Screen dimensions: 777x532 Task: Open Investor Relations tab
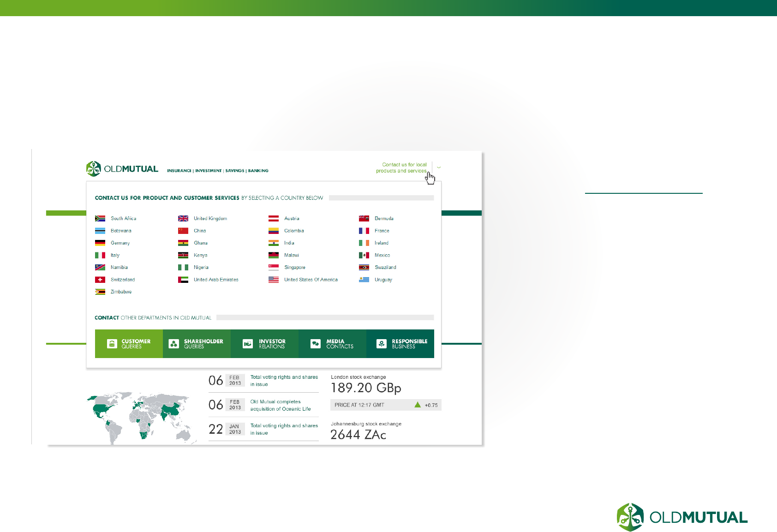[x=264, y=344]
